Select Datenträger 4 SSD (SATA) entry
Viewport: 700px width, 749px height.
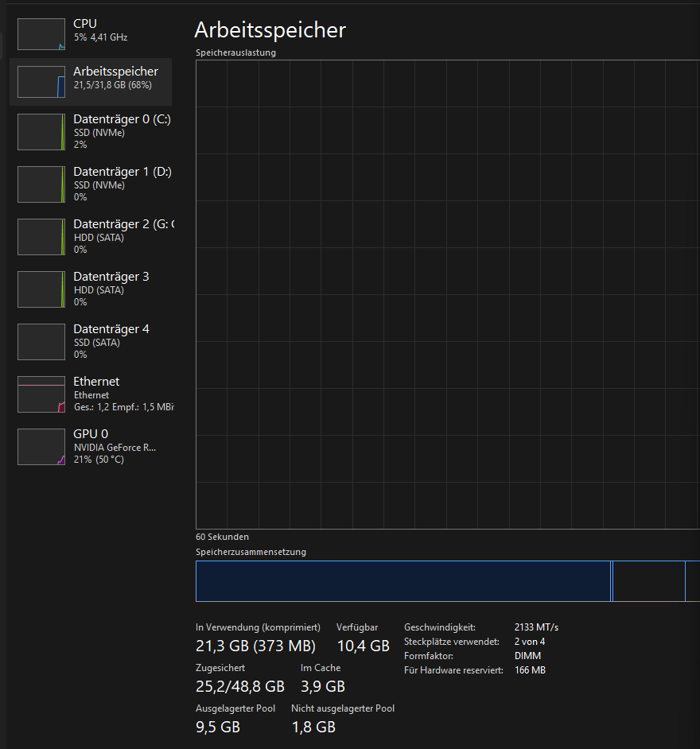click(x=91, y=342)
